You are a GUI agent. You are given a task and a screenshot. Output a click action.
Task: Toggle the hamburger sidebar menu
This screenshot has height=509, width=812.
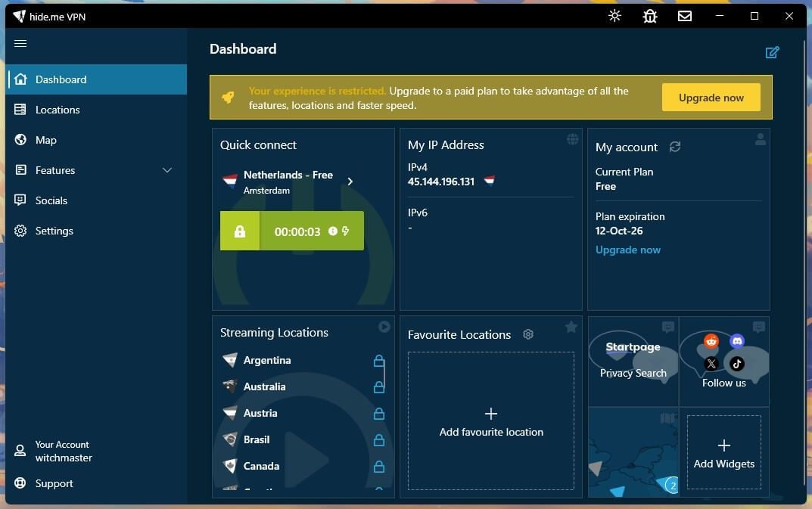pos(20,44)
